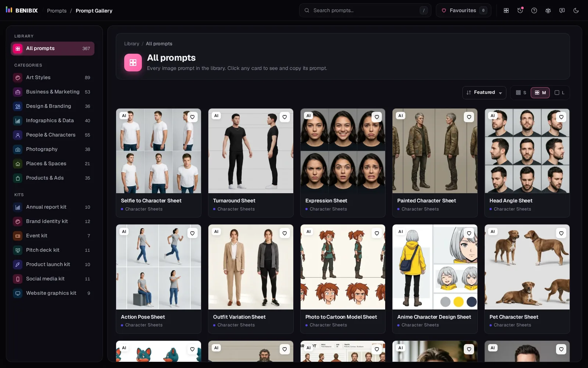
Task: Click the Action Pose Sheet title
Action: pos(143,317)
